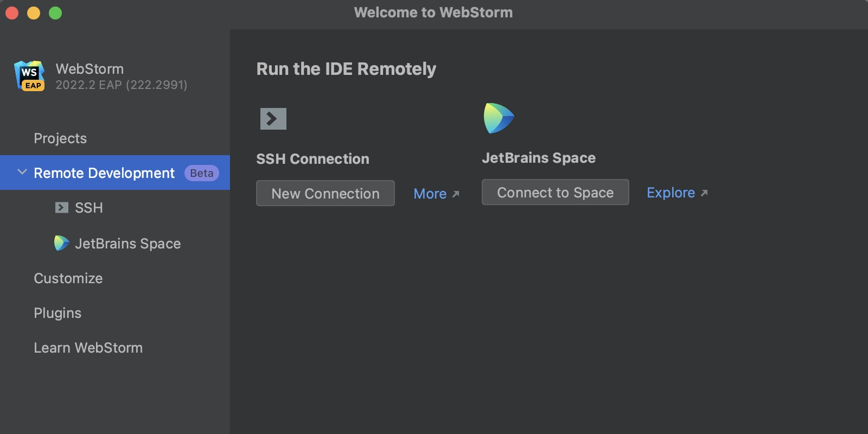Click the large JetBrains Space logo
The image size is (868, 434).
coord(499,118)
